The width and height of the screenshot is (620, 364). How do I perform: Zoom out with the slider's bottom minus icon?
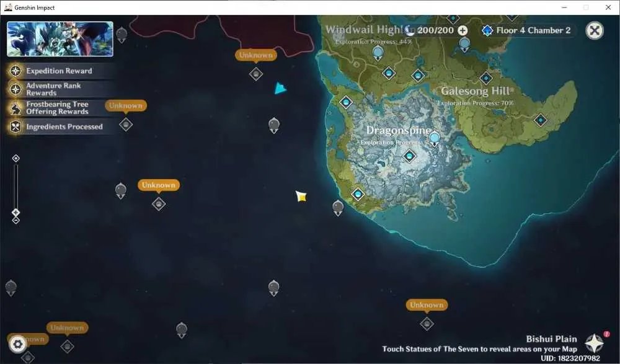(16, 220)
